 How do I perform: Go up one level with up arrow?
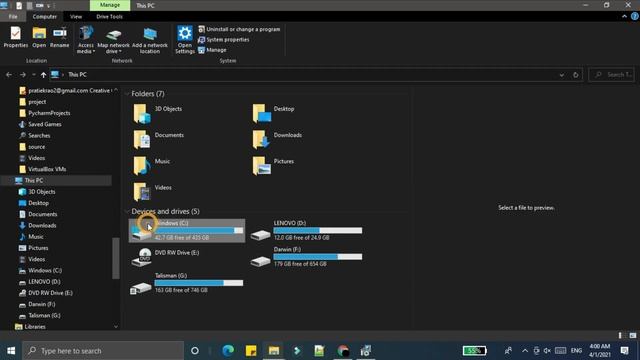pos(43,75)
